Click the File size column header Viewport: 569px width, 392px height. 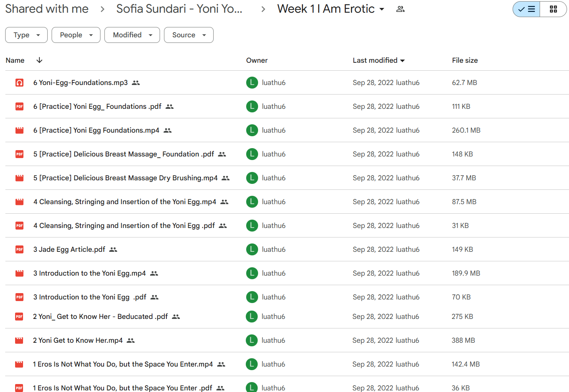[x=465, y=60]
